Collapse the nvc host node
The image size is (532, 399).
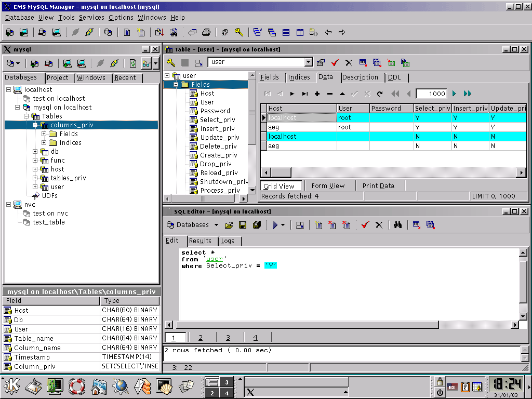pos(9,204)
